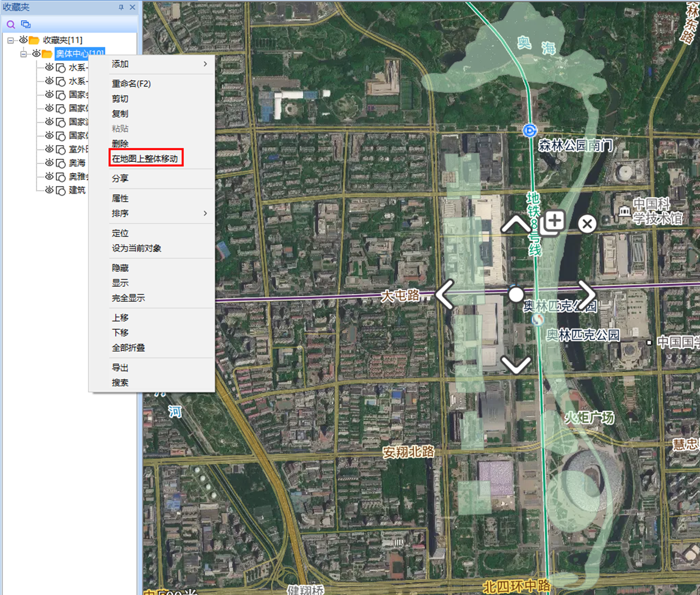Select 在地图上整体移动 from context menu
The width and height of the screenshot is (700, 595).
pos(145,159)
